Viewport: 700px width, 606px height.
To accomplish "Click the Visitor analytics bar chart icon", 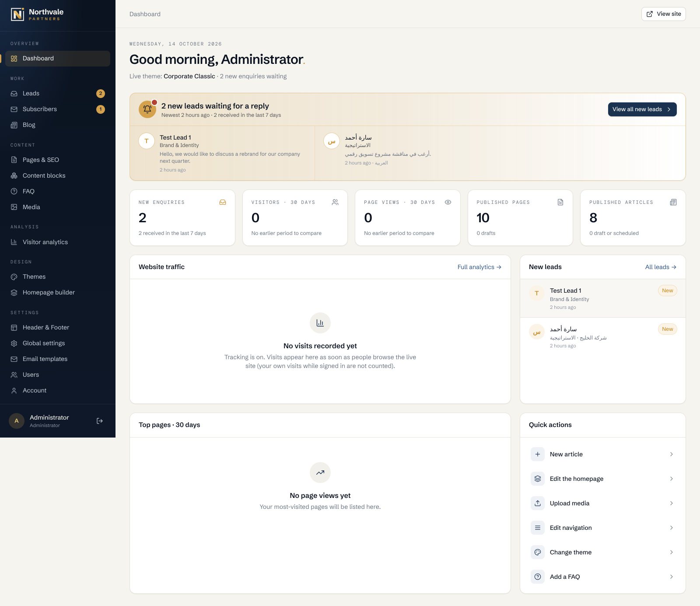I will (14, 242).
